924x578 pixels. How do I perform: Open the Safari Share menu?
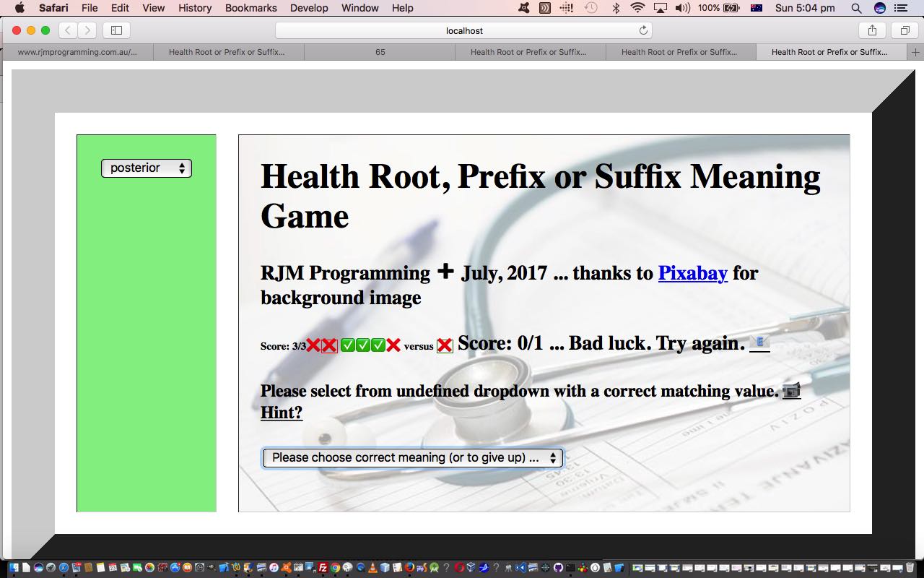pos(872,30)
